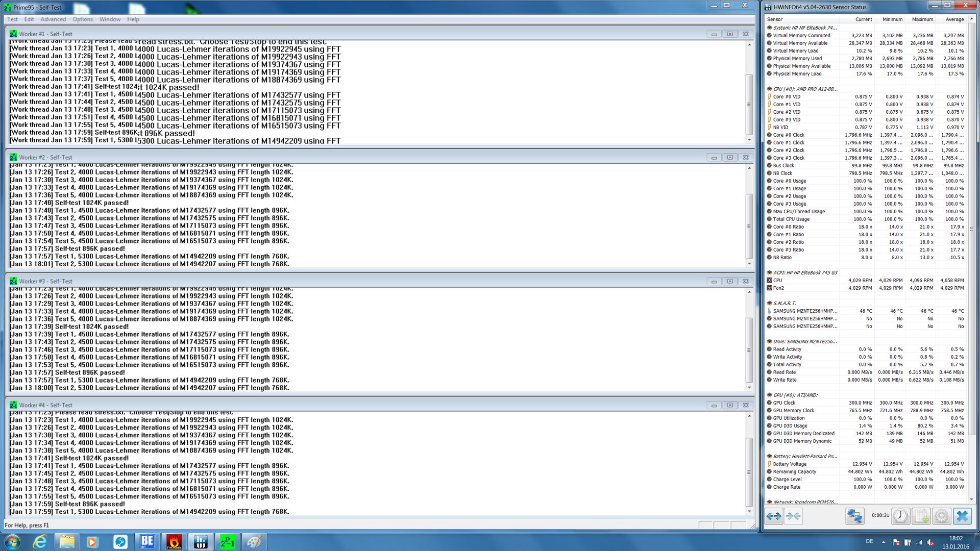Image resolution: width=980 pixels, height=551 pixels.
Task: Select the NB VID sensor row
Action: tap(865, 127)
